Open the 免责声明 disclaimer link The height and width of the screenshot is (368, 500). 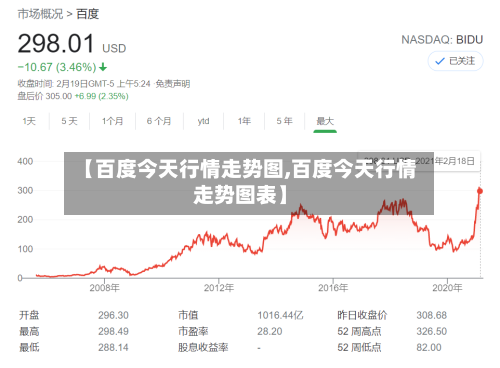point(173,84)
